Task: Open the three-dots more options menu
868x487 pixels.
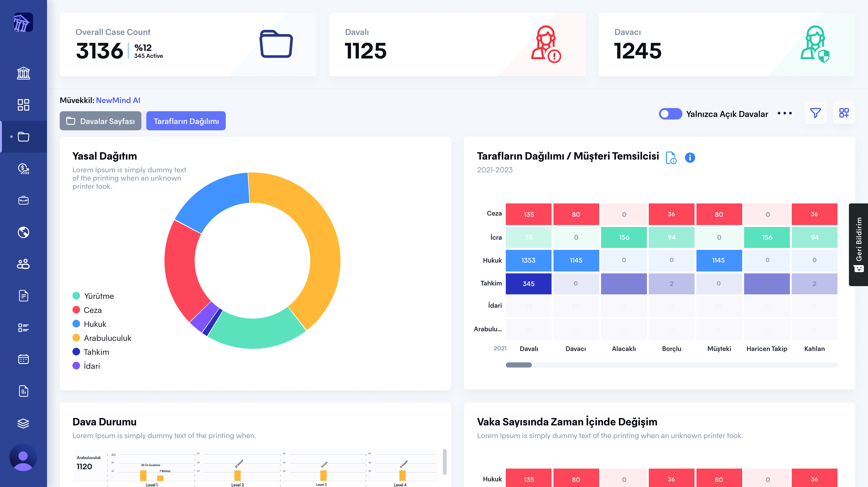Action: pyautogui.click(x=784, y=113)
